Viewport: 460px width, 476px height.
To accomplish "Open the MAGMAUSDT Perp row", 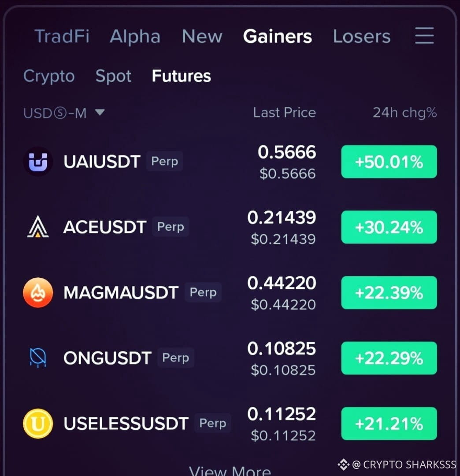I will [230, 292].
